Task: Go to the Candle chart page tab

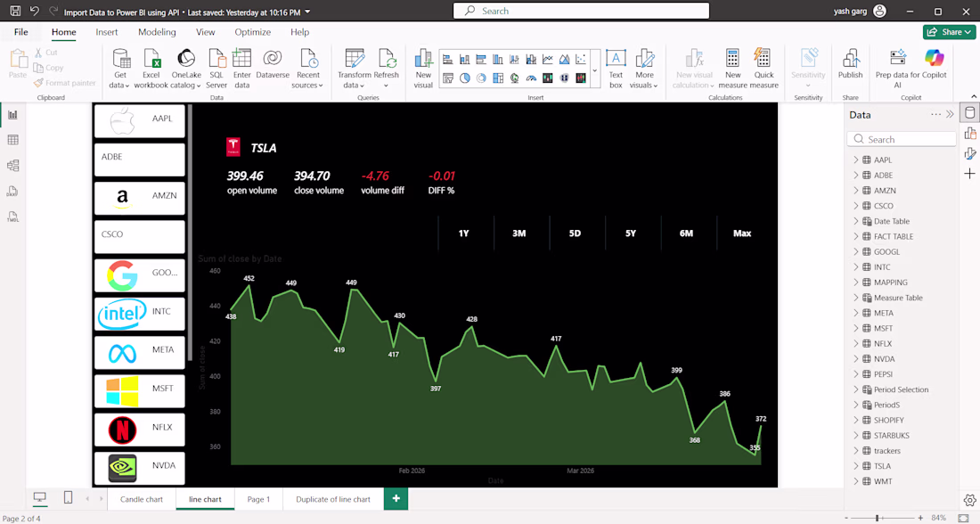Action: 142,499
